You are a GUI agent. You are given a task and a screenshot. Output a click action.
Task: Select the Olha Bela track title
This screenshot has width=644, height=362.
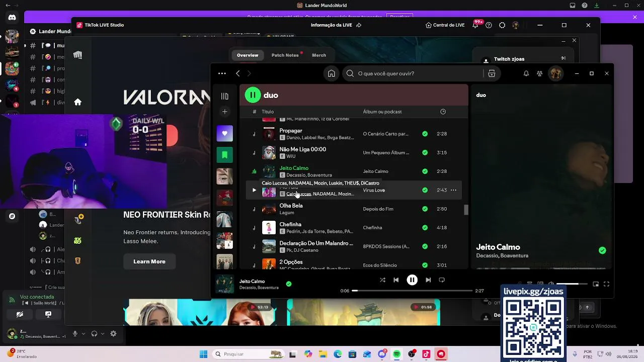pyautogui.click(x=291, y=206)
